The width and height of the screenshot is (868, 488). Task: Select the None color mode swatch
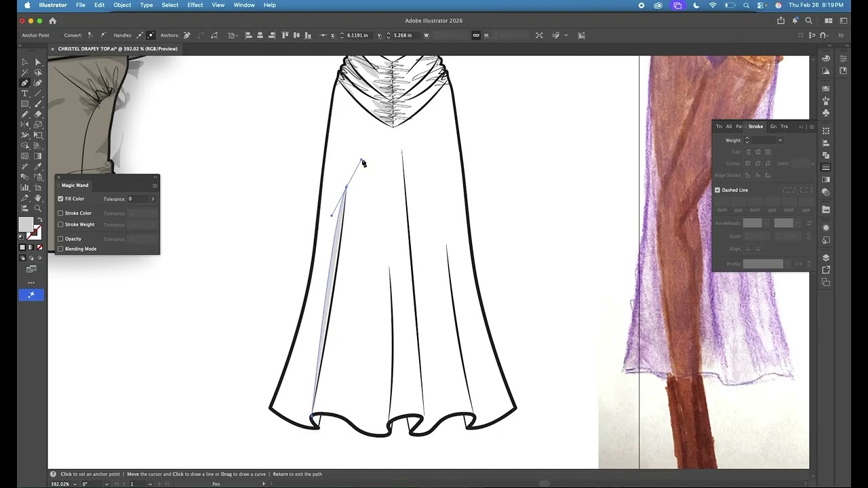point(39,247)
